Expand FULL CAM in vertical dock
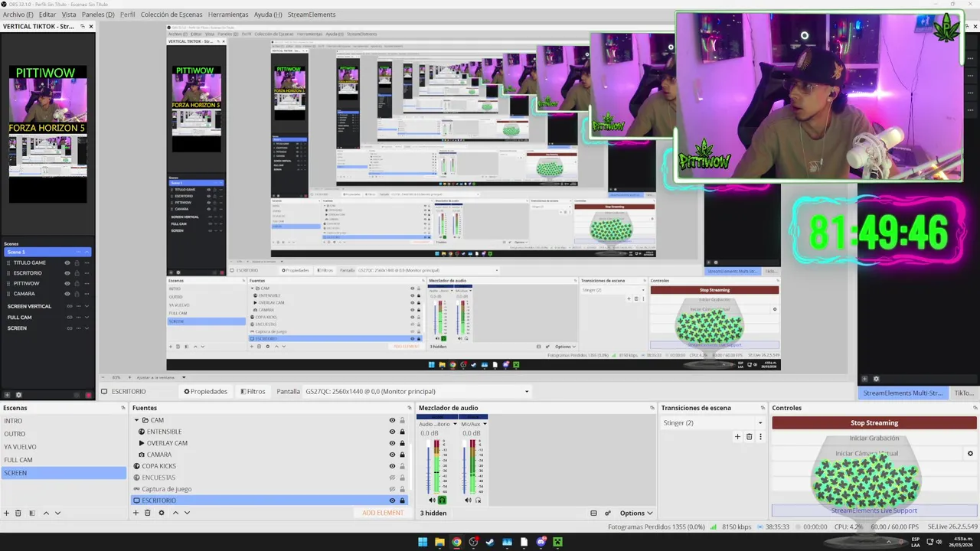980x551 pixels. click(87, 317)
